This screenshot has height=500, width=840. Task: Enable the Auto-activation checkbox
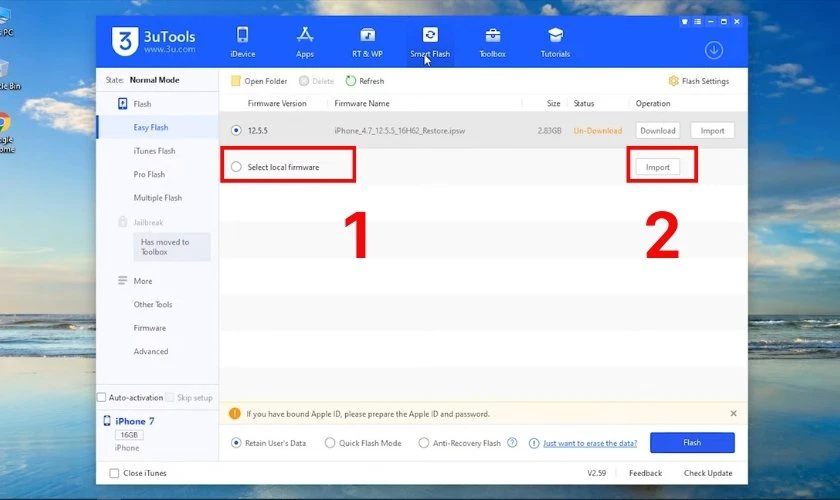(101, 397)
